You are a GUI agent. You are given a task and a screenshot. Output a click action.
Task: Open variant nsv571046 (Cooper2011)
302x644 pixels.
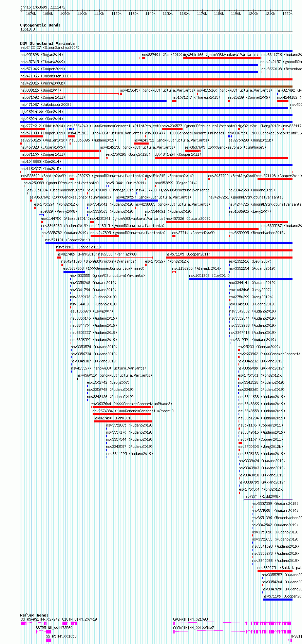[43, 69]
